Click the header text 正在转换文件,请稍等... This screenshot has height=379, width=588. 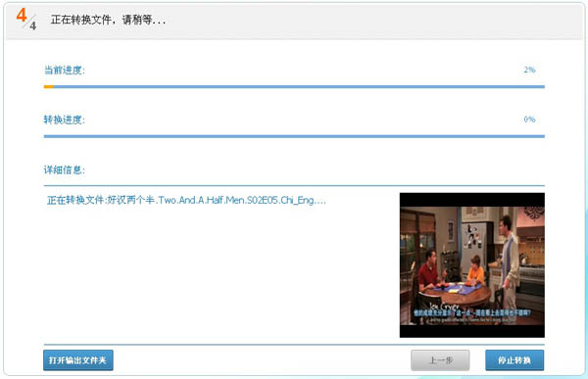[108, 20]
